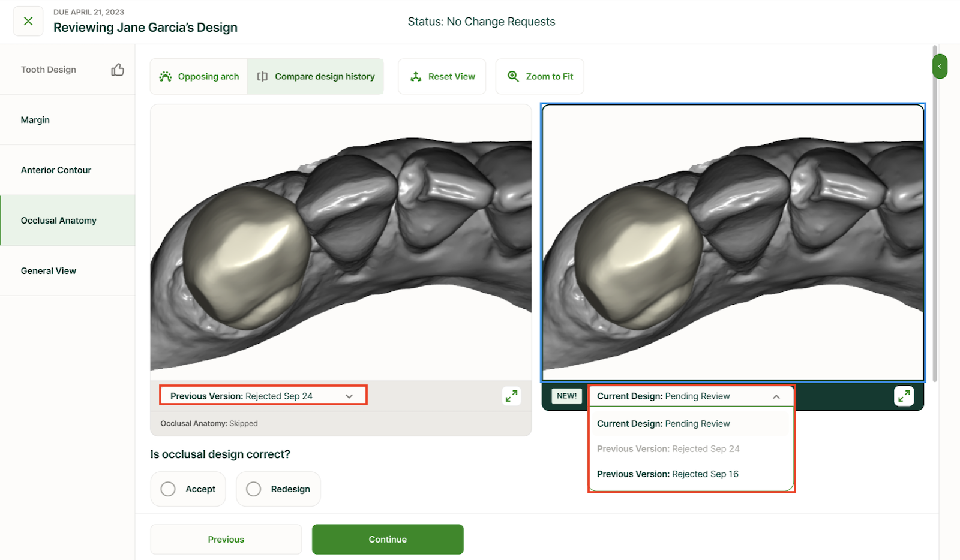The width and height of the screenshot is (960, 560).
Task: Go to the Margin section
Action: click(x=35, y=120)
